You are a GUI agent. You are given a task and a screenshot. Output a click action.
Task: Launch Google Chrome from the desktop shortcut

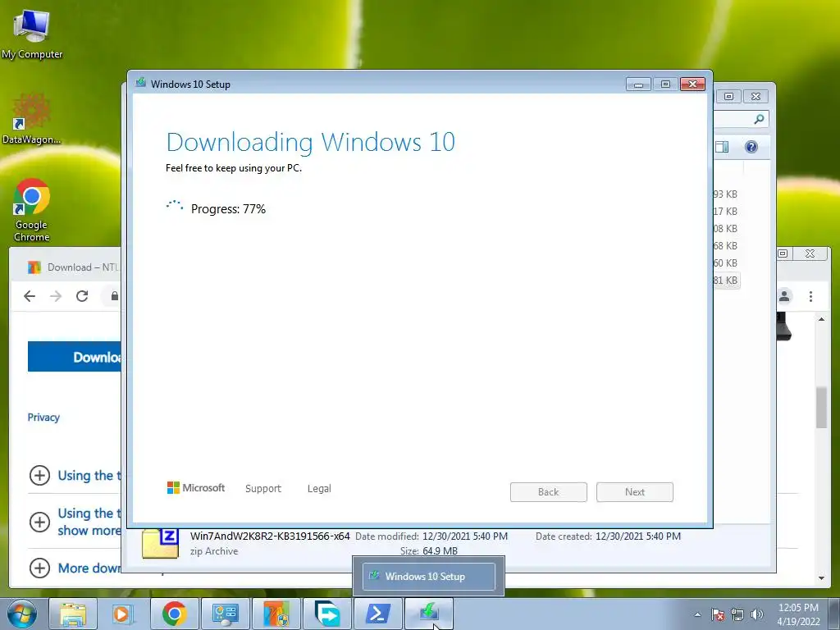coord(32,209)
